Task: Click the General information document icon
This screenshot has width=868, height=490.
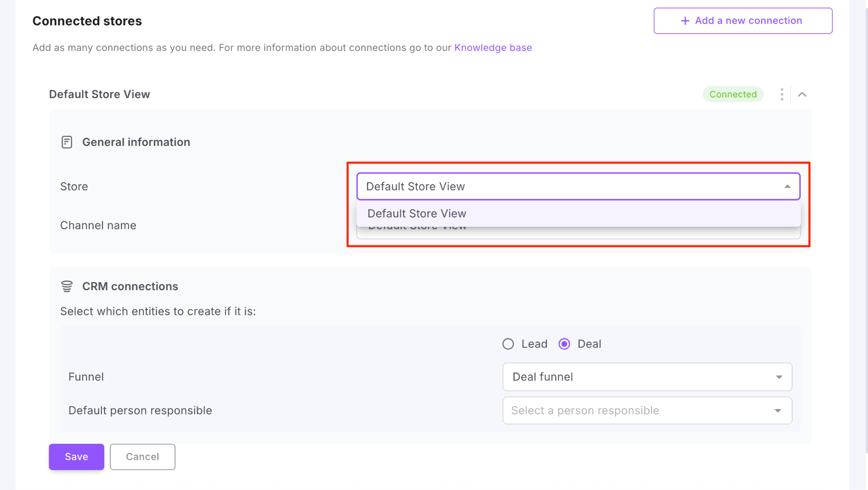Action: point(67,142)
